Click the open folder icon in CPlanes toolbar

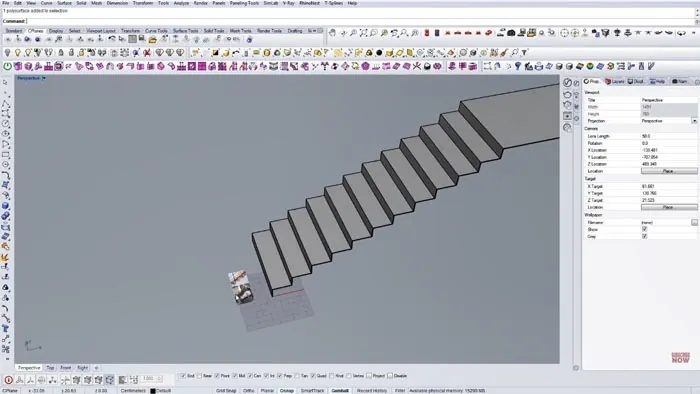[x=153, y=40]
